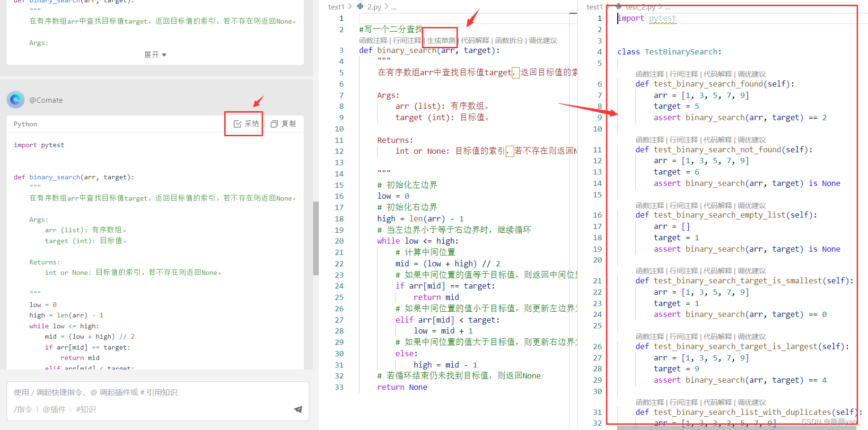Viewport: 868px width, 430px height.
Task: Click 'class TestBinarySearch:' line in right editor
Action: (669, 52)
